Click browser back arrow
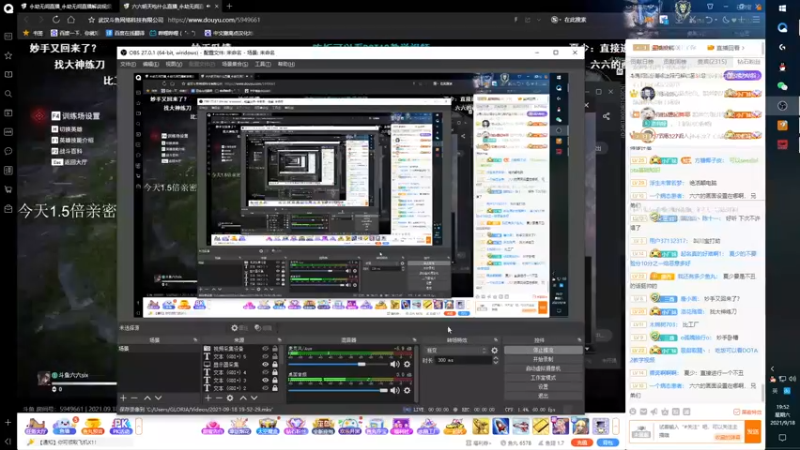 coord(27,19)
